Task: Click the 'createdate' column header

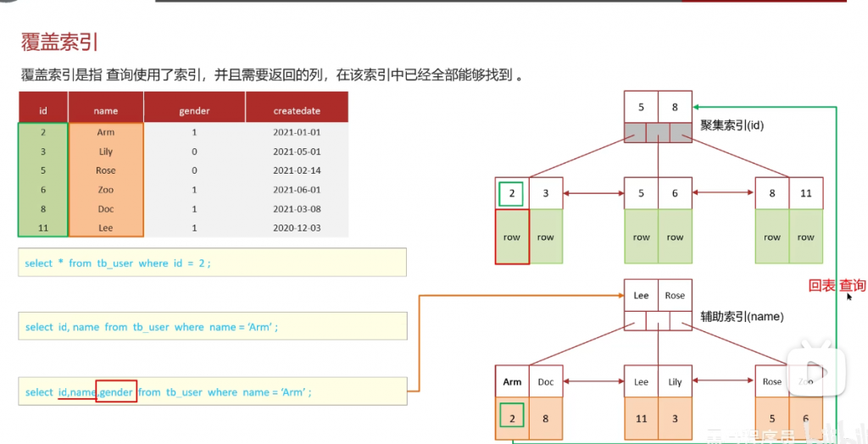Action: 297,110
